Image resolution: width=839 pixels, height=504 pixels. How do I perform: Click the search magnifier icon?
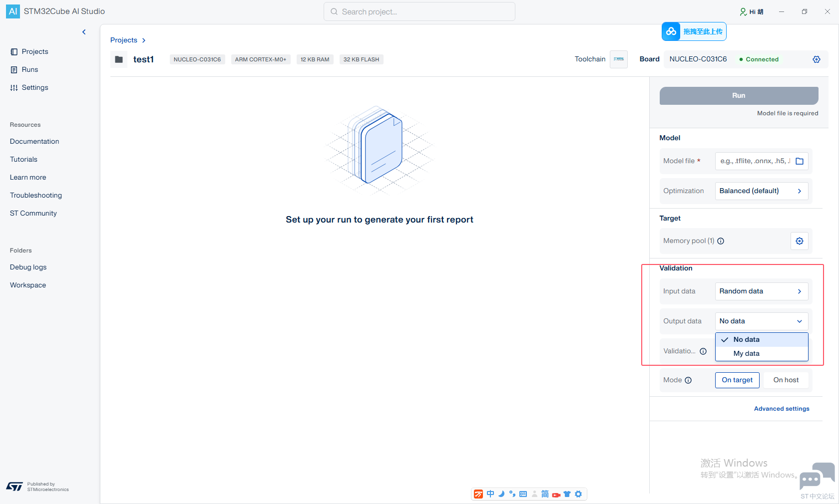click(x=334, y=11)
